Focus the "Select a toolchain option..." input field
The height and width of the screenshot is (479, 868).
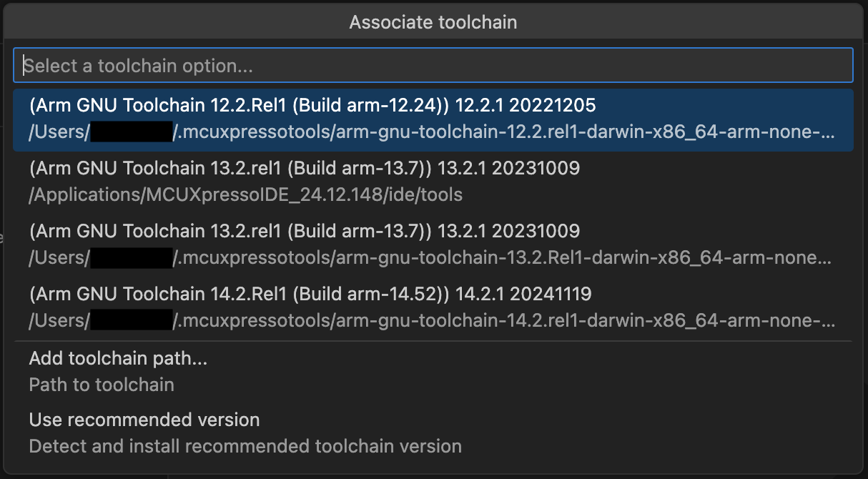point(433,65)
